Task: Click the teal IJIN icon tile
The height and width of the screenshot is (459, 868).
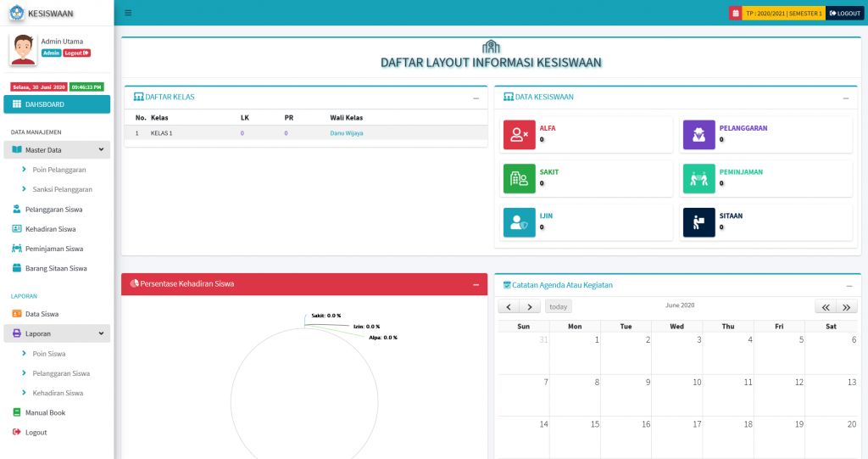Action: click(x=519, y=222)
